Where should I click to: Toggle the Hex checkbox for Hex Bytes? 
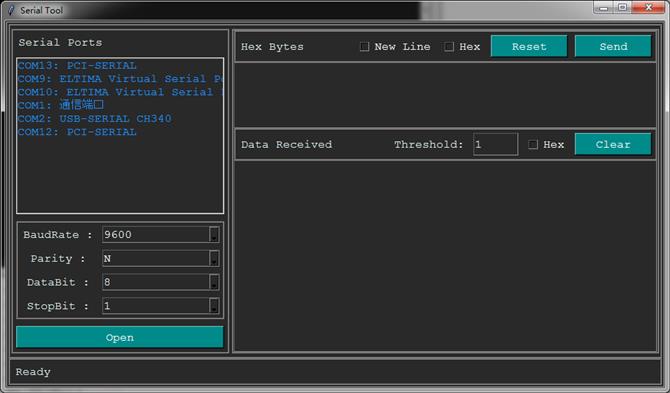coord(449,47)
